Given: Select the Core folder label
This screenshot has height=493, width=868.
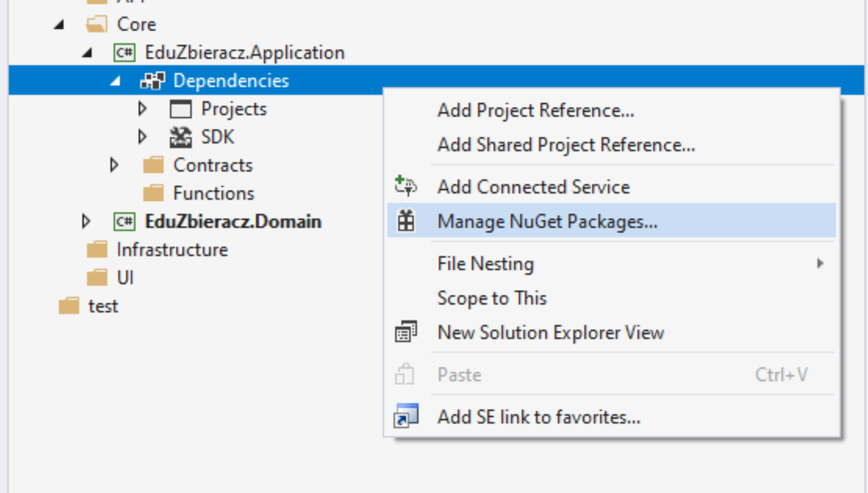Looking at the screenshot, I should tap(137, 25).
